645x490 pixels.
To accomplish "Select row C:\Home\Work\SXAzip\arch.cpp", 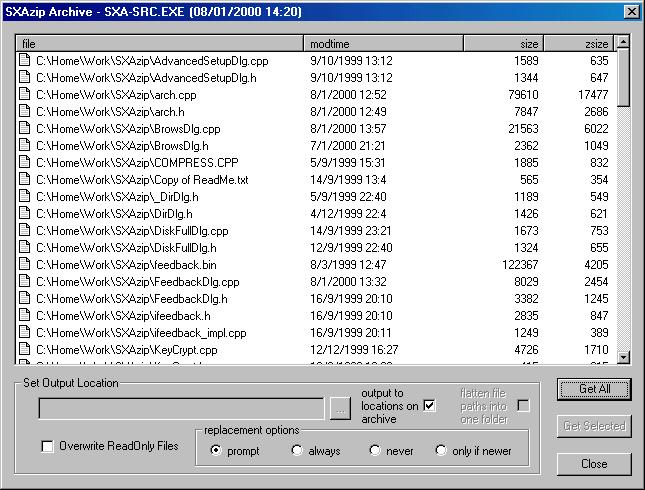I will click(x=116, y=95).
